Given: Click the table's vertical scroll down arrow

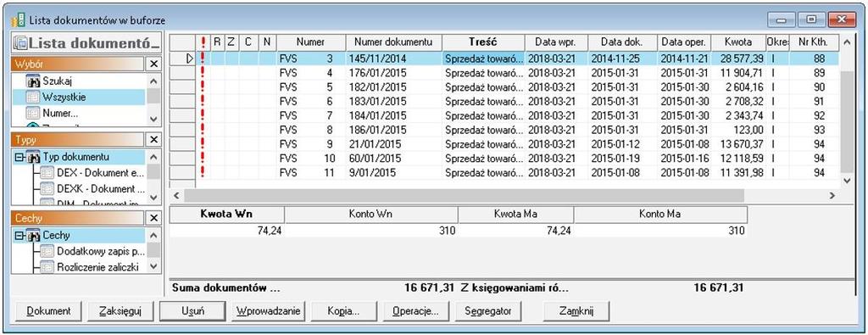Looking at the screenshot, I should click(x=847, y=181).
